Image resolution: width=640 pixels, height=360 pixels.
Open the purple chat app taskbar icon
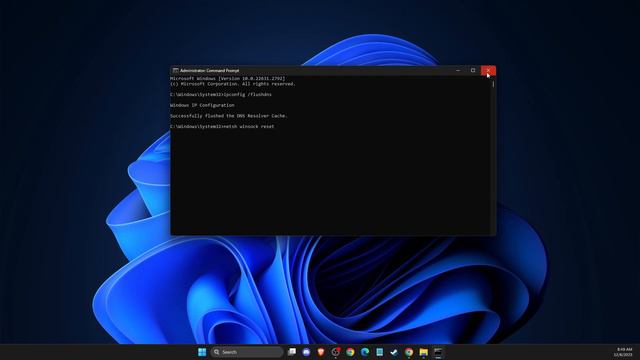pyautogui.click(x=307, y=352)
